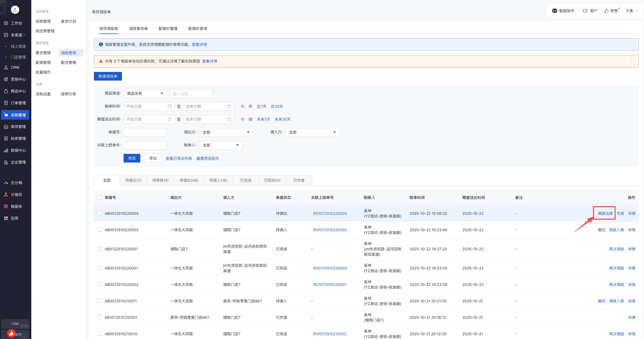Expand the 制单人 dropdown
Viewport: 644px width, 339px height.
click(x=220, y=145)
